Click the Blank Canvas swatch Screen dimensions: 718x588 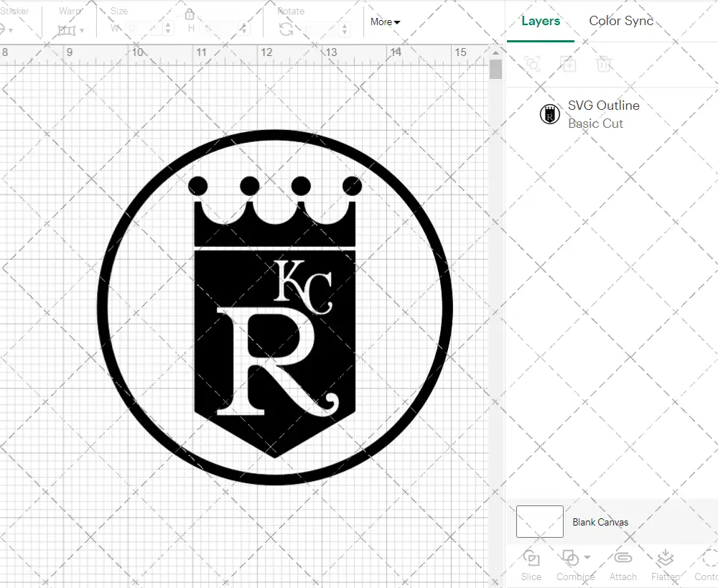click(x=539, y=522)
